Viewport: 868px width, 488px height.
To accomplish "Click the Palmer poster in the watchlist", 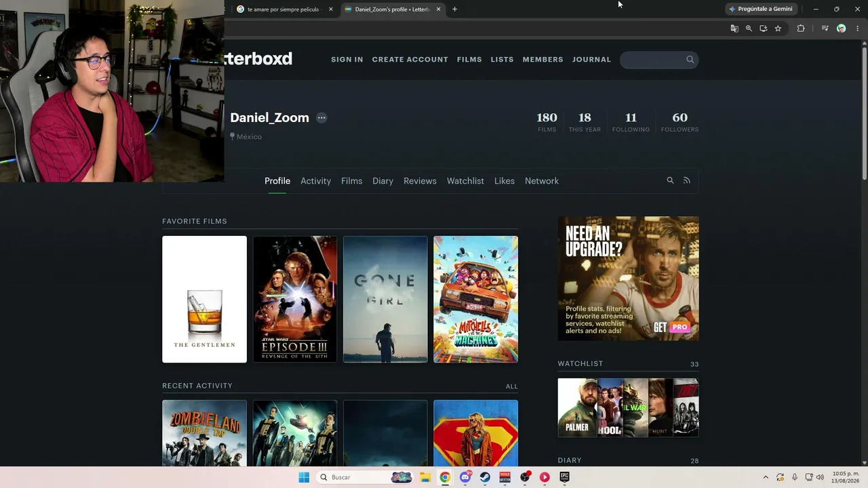I will 577,407.
